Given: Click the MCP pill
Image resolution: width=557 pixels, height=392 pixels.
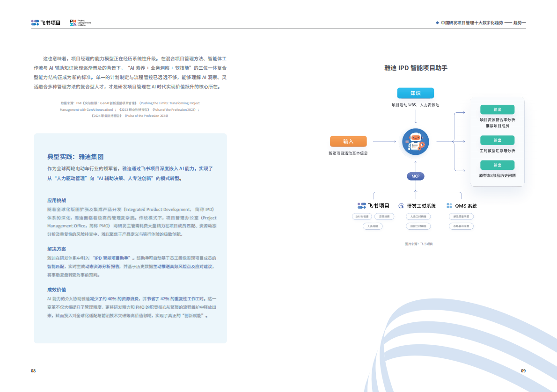Looking at the screenshot, I should (415, 176).
